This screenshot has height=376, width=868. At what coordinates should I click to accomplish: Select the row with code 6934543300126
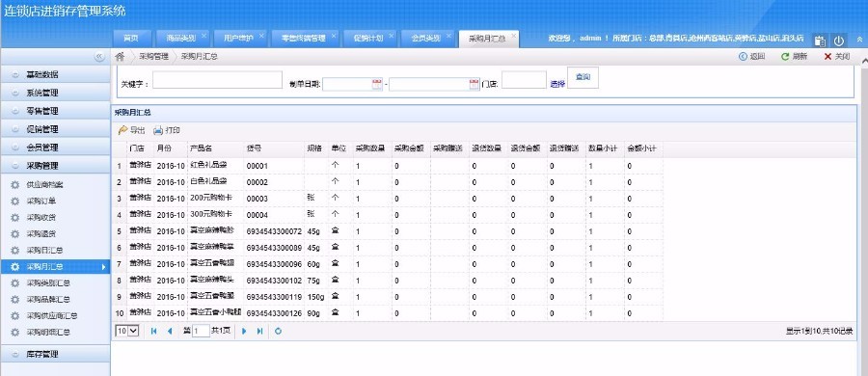point(388,313)
